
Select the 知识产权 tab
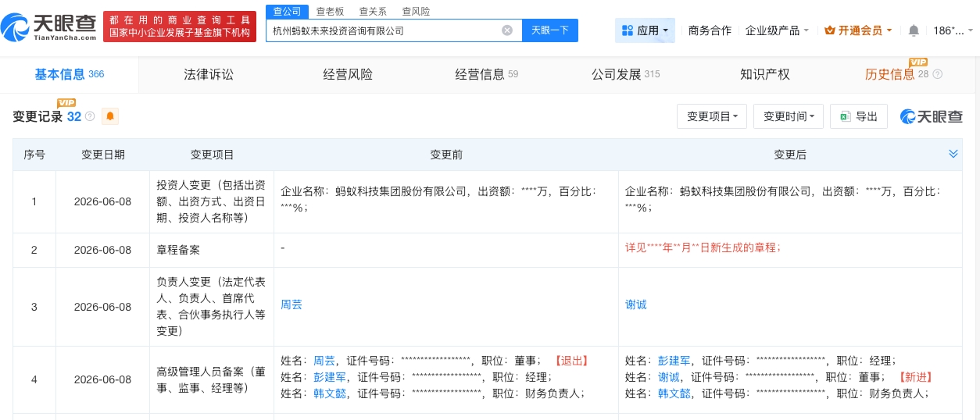765,74
